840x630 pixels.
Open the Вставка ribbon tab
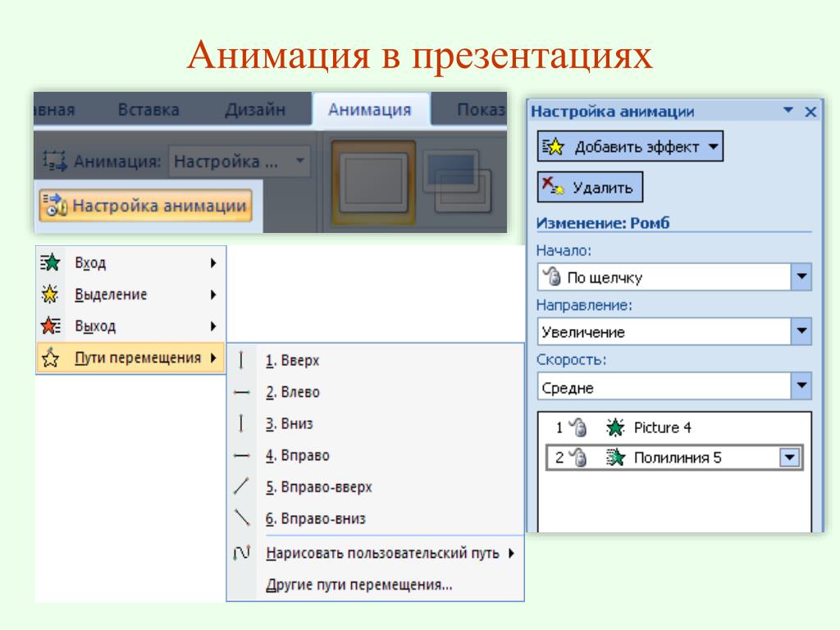(x=148, y=110)
